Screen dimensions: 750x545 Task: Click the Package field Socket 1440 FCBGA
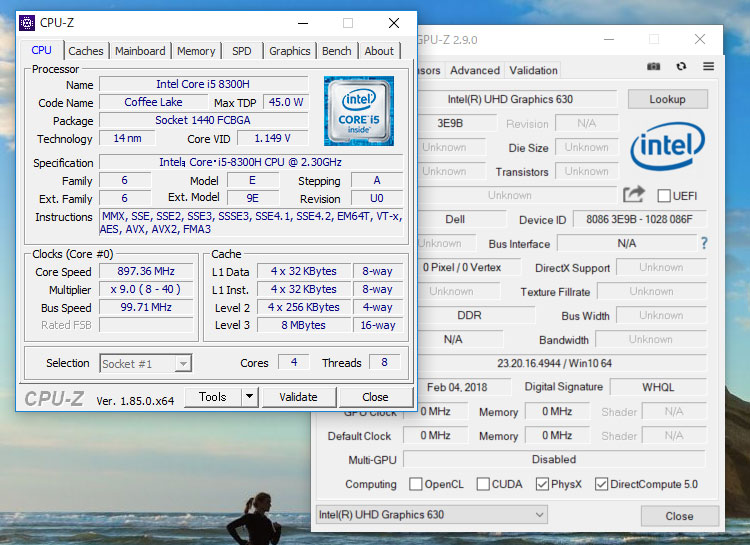click(203, 120)
